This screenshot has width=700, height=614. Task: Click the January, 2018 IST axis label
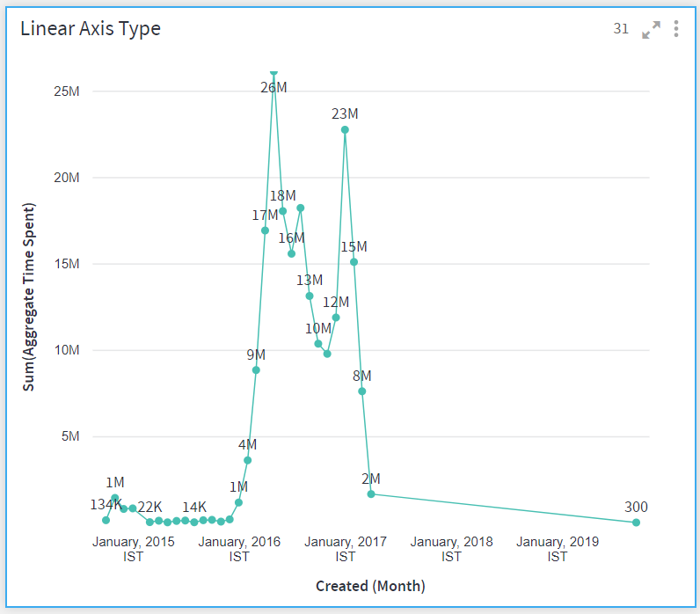click(x=451, y=549)
